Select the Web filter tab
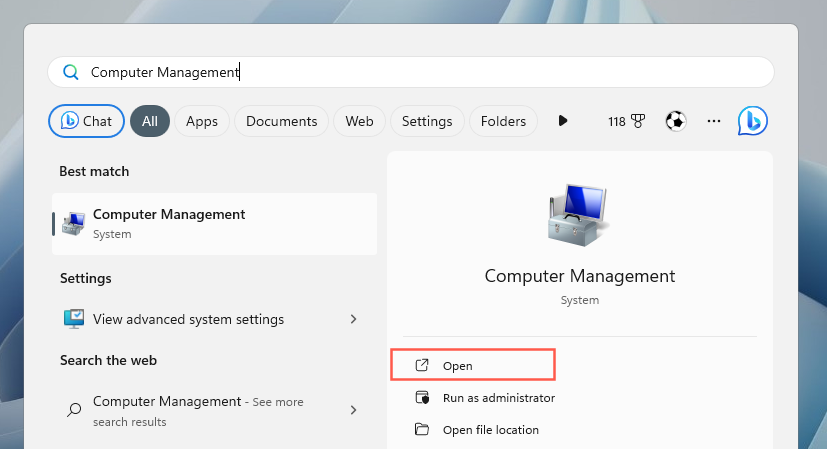 359,121
